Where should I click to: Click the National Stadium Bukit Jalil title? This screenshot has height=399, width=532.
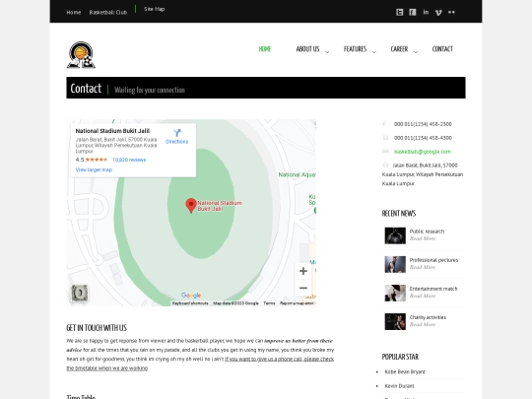(x=112, y=131)
